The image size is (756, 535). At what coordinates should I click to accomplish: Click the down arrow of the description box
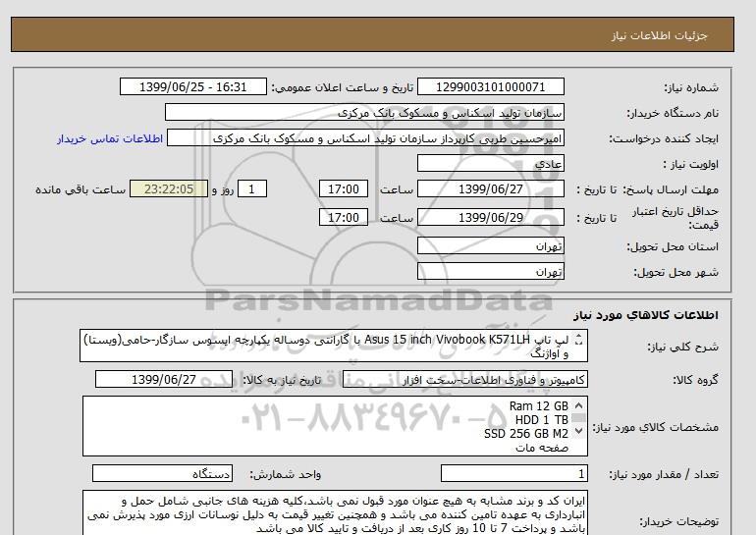[x=579, y=343]
